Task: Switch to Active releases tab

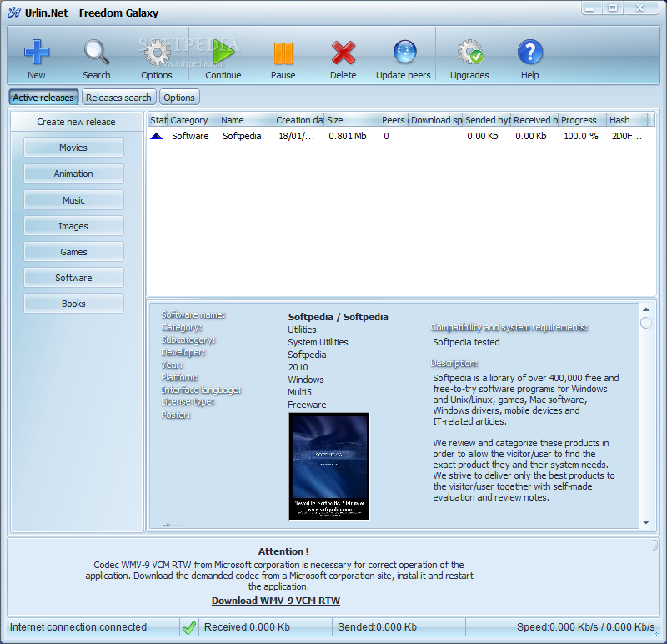Action: (43, 98)
